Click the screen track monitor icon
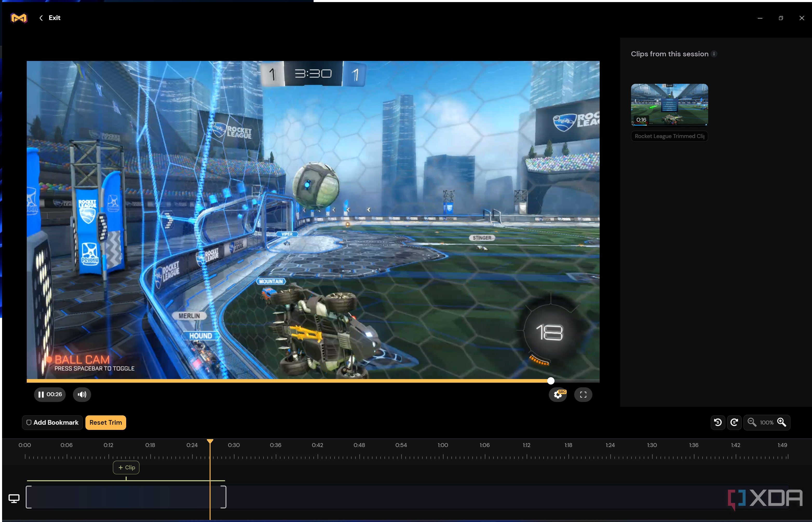The image size is (812, 522). pyautogui.click(x=14, y=499)
